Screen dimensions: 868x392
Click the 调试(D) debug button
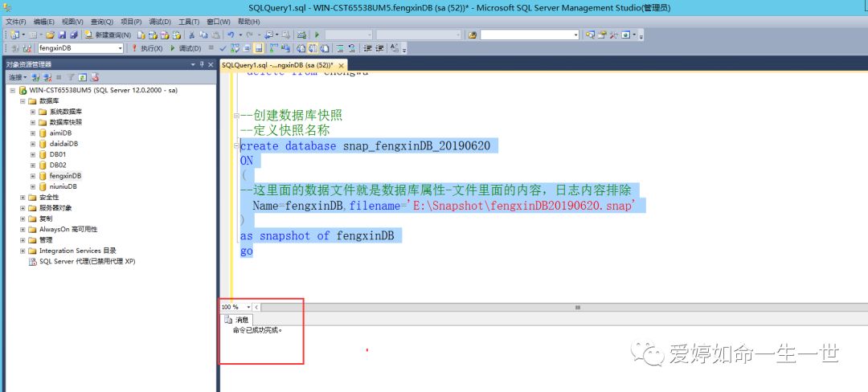pyautogui.click(x=186, y=48)
